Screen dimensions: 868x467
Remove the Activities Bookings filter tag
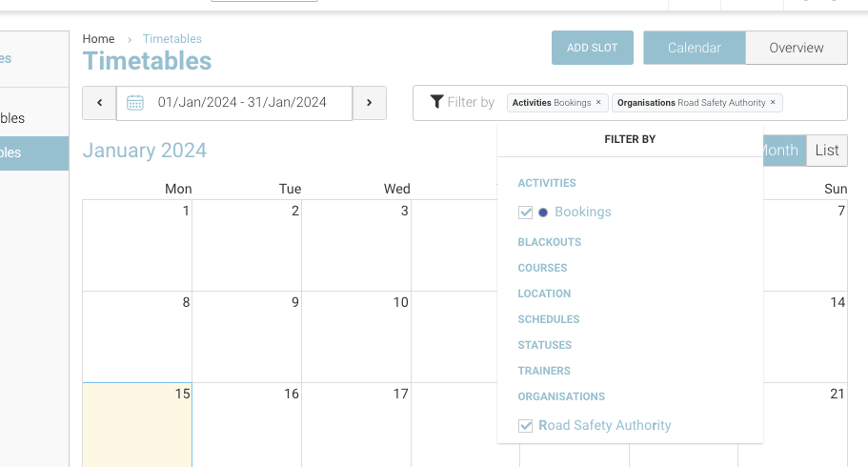(598, 103)
